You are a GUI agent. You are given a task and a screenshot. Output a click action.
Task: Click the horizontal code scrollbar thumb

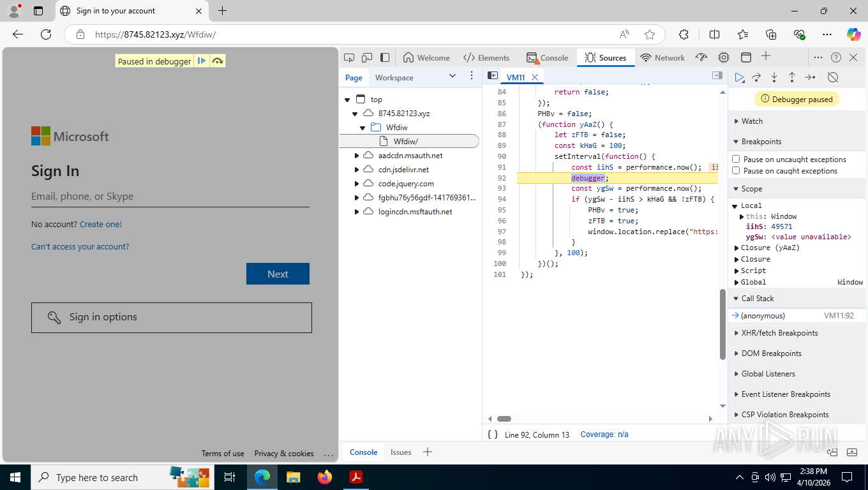[504, 419]
